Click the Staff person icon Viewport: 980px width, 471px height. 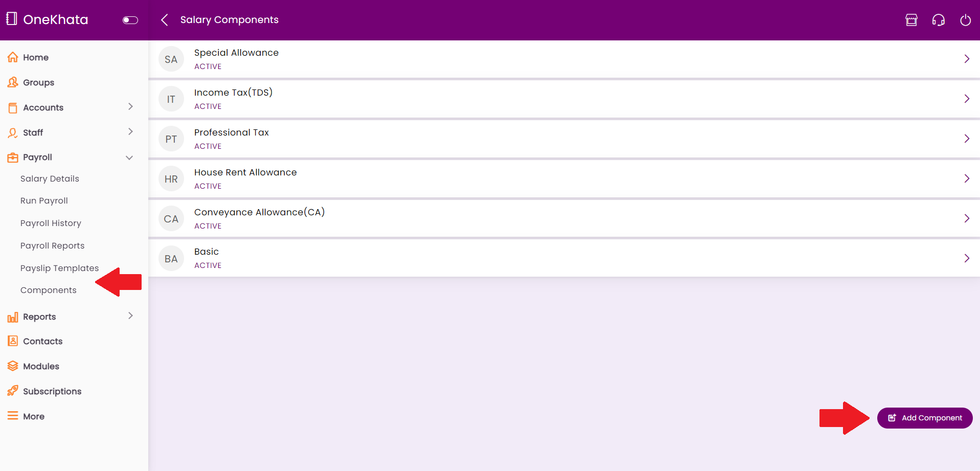[x=13, y=132]
